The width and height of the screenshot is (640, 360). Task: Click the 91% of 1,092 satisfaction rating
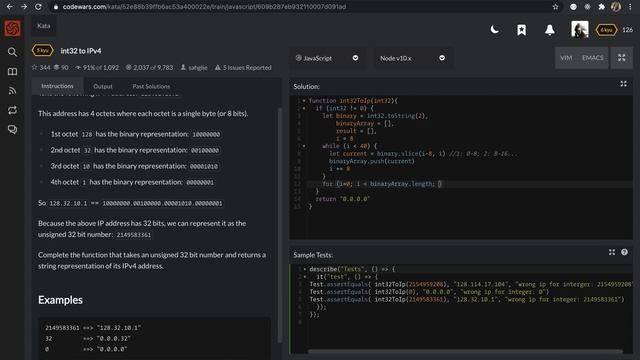97,67
